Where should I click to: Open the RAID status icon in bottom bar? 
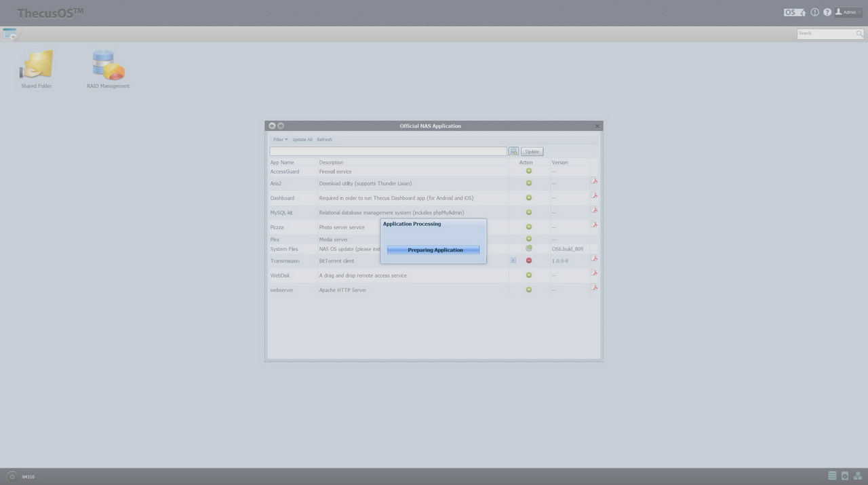832,476
